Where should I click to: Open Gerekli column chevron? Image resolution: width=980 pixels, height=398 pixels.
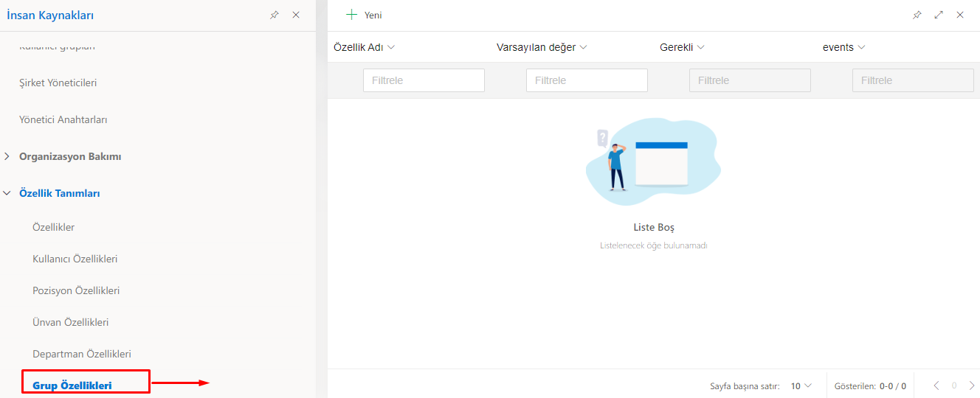pos(701,47)
